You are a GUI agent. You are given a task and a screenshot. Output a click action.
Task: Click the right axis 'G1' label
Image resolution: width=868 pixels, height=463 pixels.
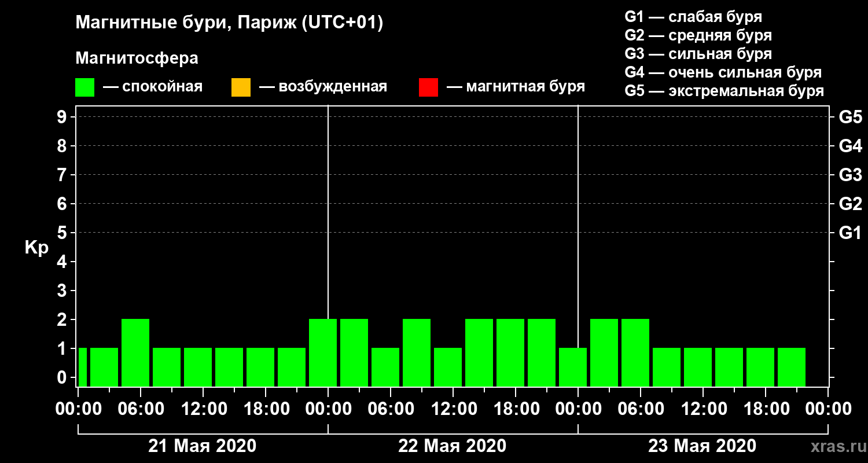pos(850,233)
